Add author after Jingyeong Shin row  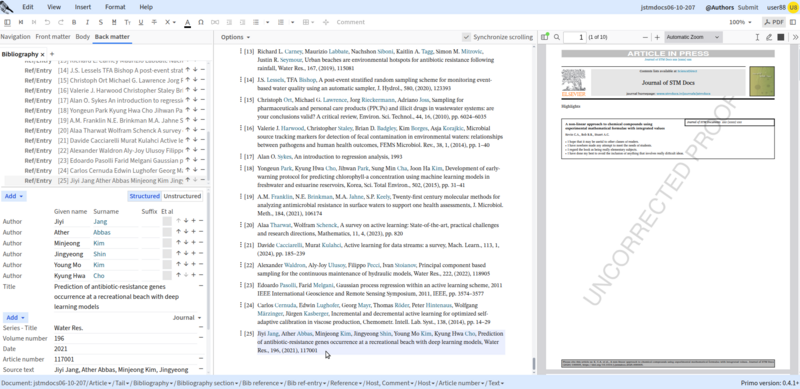193,254
